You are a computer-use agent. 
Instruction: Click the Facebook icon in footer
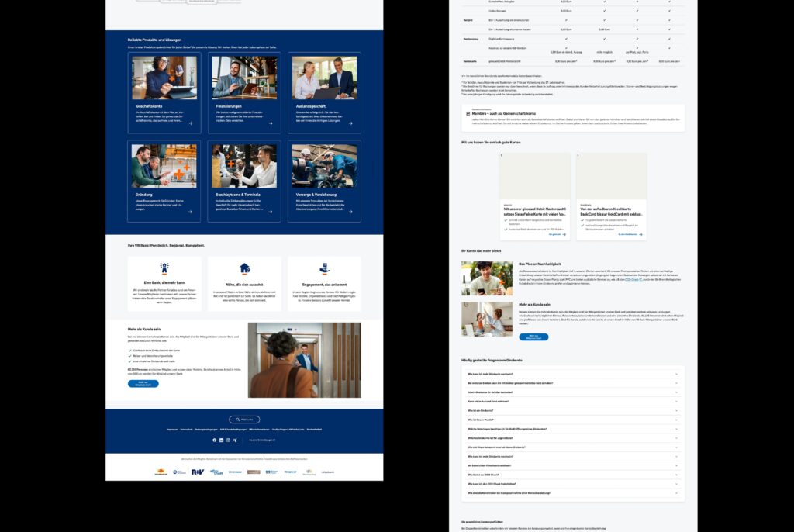[x=214, y=440]
